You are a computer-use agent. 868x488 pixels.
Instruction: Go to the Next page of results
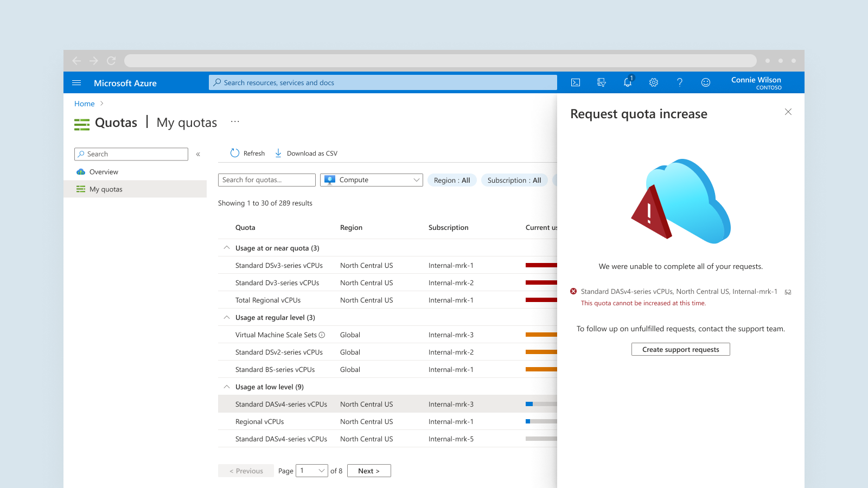pyautogui.click(x=369, y=471)
